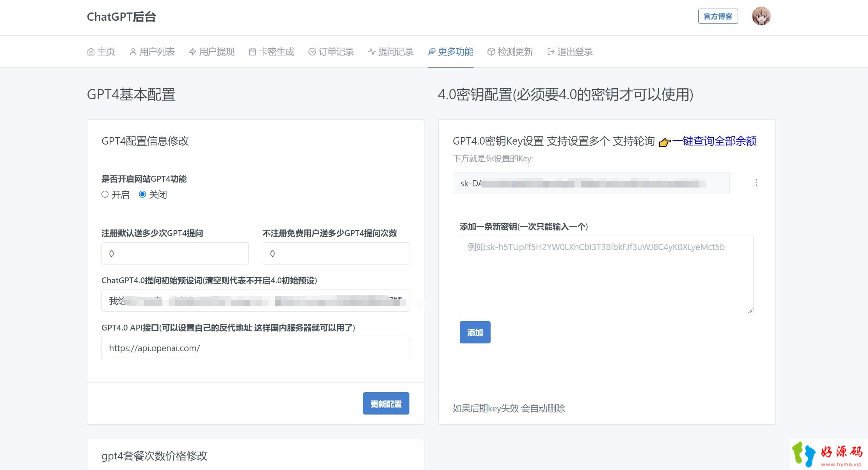Click the blue 添加 button
The width and height of the screenshot is (868, 470).
pyautogui.click(x=475, y=332)
